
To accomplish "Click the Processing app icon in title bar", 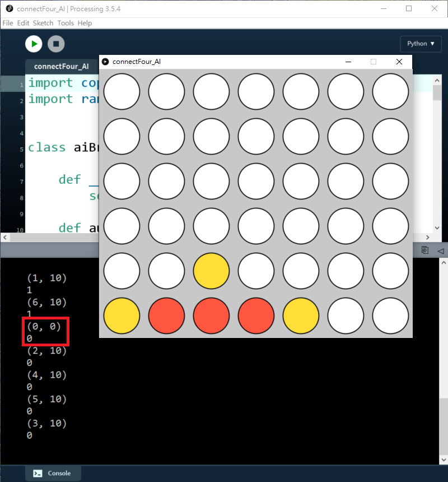I will click(x=9, y=9).
